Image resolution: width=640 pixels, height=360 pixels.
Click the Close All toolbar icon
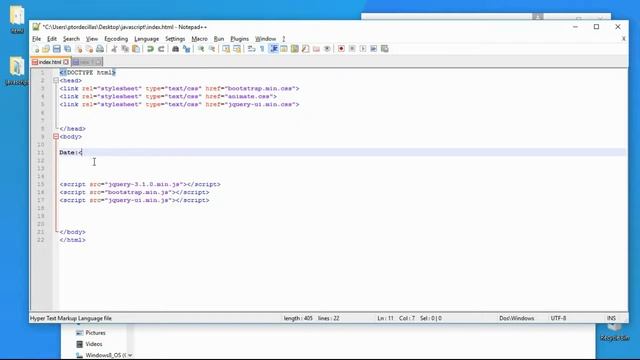pyautogui.click(x=89, y=49)
